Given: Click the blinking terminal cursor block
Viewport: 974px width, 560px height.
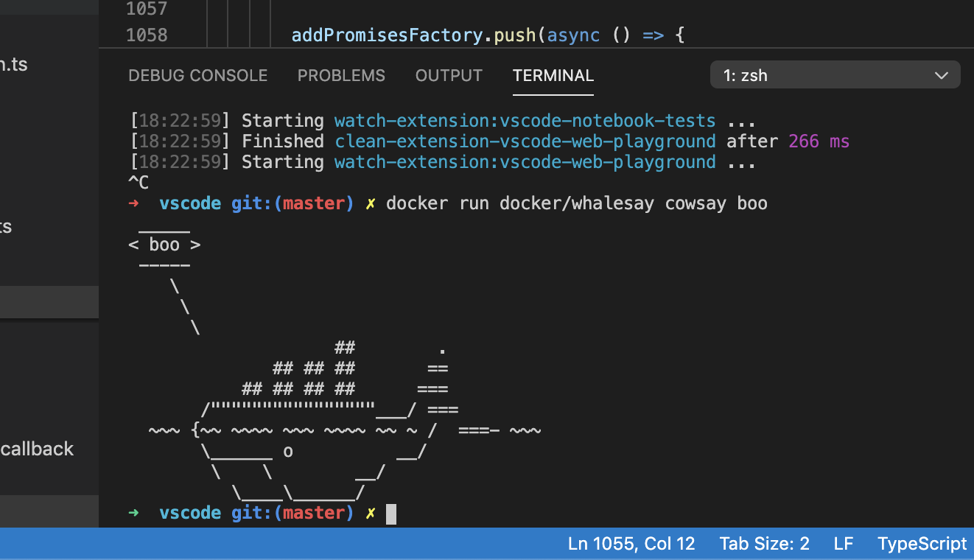Looking at the screenshot, I should [392, 513].
